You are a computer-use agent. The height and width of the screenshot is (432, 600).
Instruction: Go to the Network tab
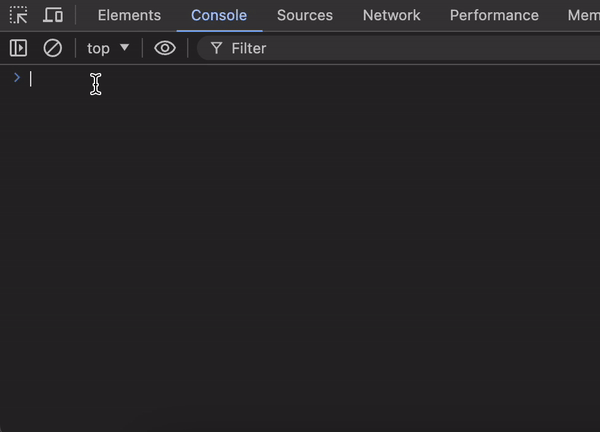(391, 15)
